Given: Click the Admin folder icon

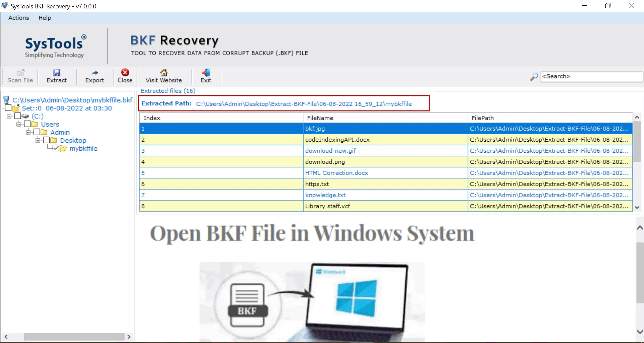Looking at the screenshot, I should click(x=44, y=132).
